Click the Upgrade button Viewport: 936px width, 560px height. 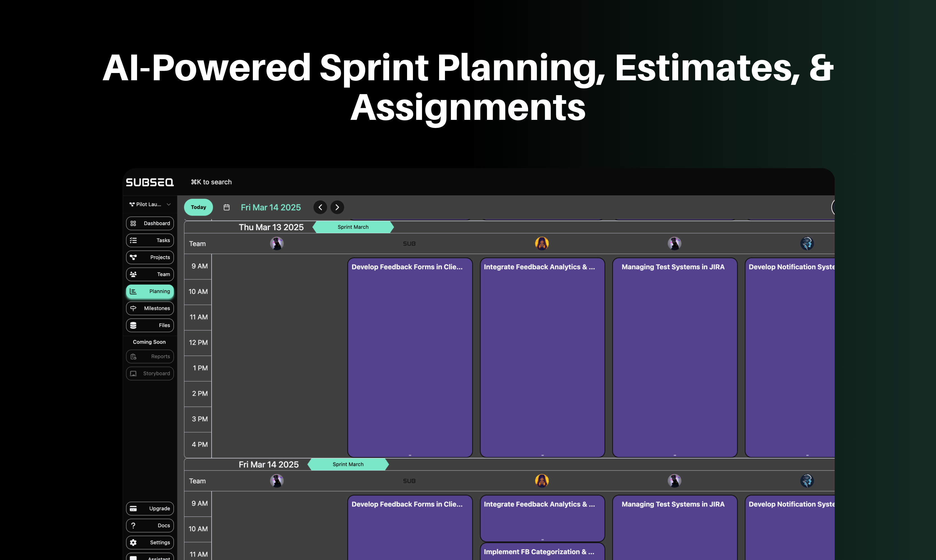click(x=150, y=508)
